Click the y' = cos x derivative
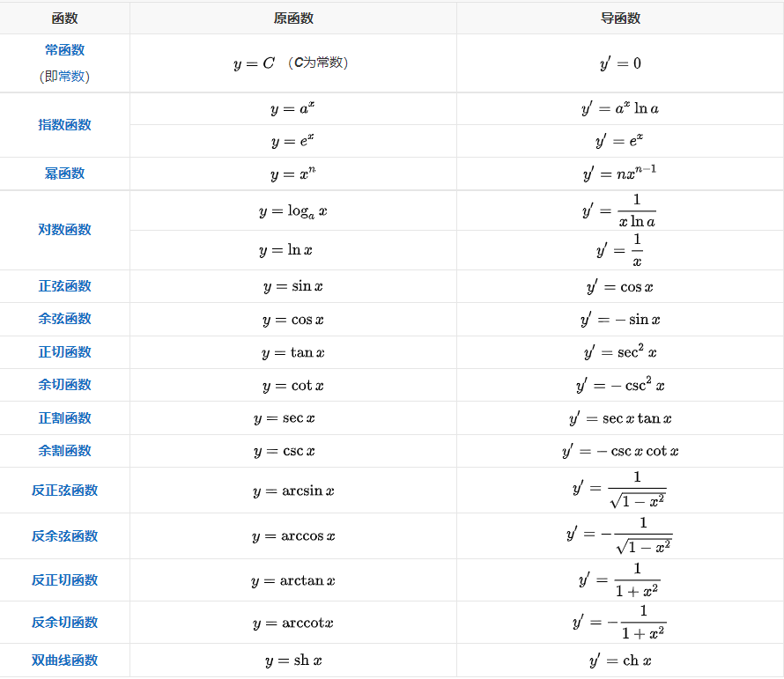Screen dimensions: 784x679 (x=620, y=287)
